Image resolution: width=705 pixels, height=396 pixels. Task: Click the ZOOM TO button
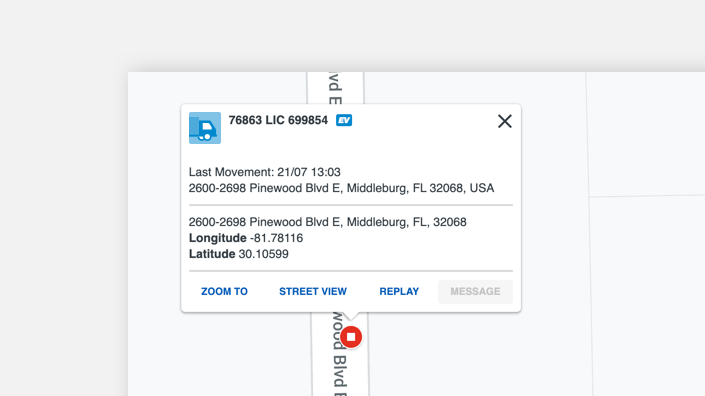(224, 292)
